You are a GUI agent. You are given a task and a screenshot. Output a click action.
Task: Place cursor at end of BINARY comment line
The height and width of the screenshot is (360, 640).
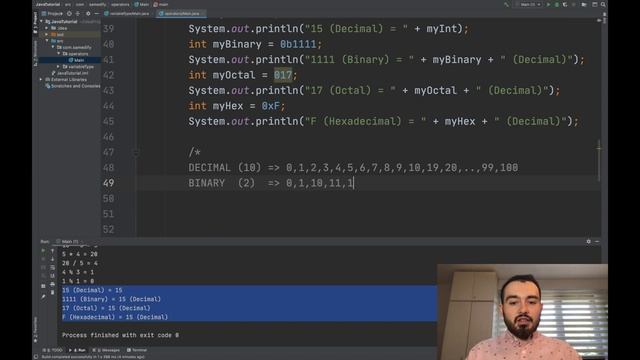(x=354, y=183)
